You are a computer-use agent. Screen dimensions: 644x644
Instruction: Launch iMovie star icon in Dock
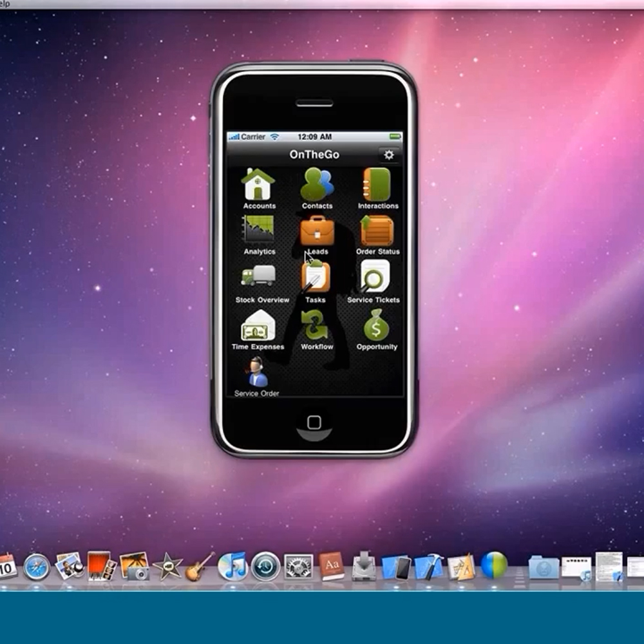tap(167, 566)
